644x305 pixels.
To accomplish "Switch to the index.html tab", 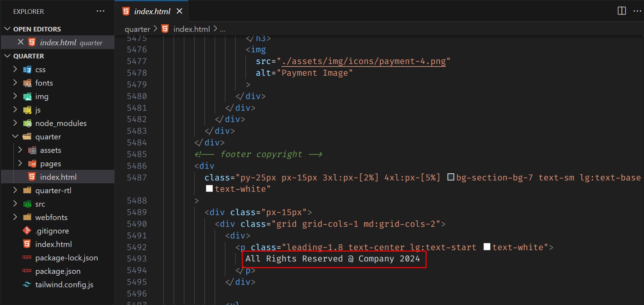I will point(152,11).
